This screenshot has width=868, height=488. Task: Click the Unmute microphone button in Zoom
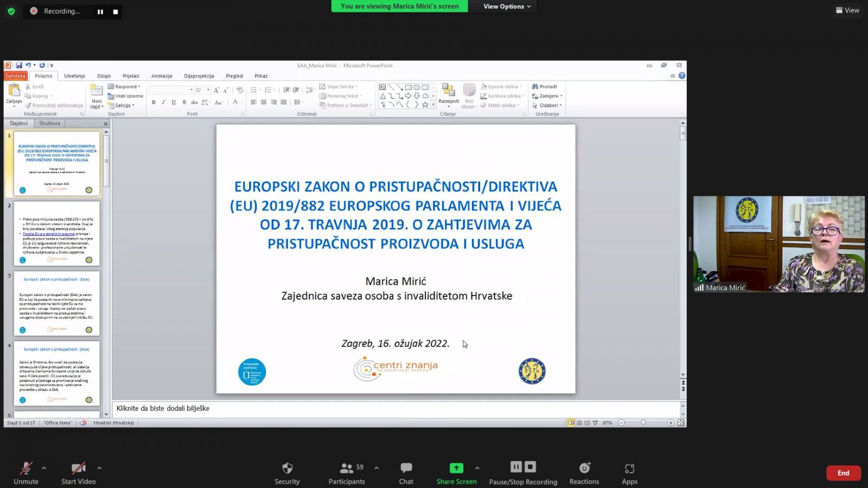point(26,473)
